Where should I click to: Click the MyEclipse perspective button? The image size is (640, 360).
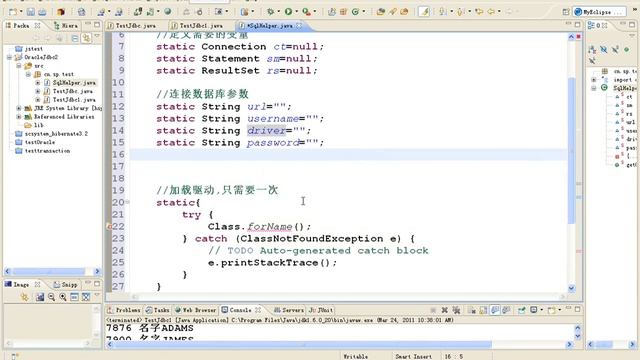point(599,12)
